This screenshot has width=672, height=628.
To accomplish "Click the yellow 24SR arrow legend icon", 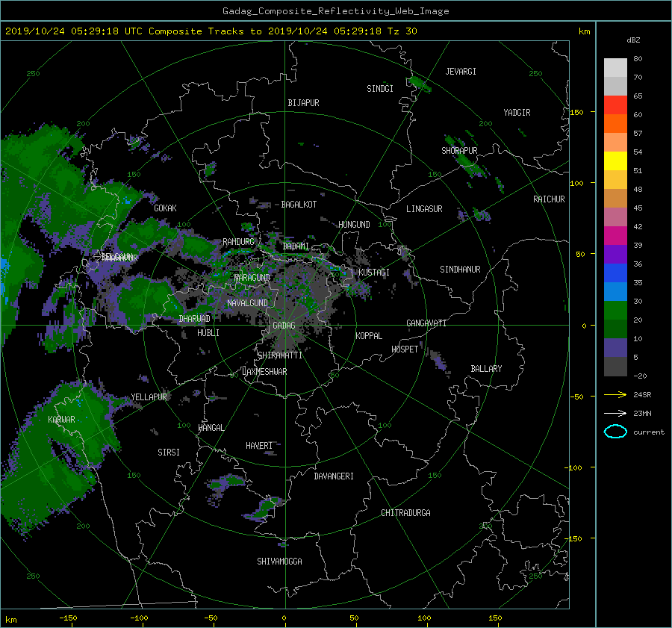I will (x=615, y=394).
